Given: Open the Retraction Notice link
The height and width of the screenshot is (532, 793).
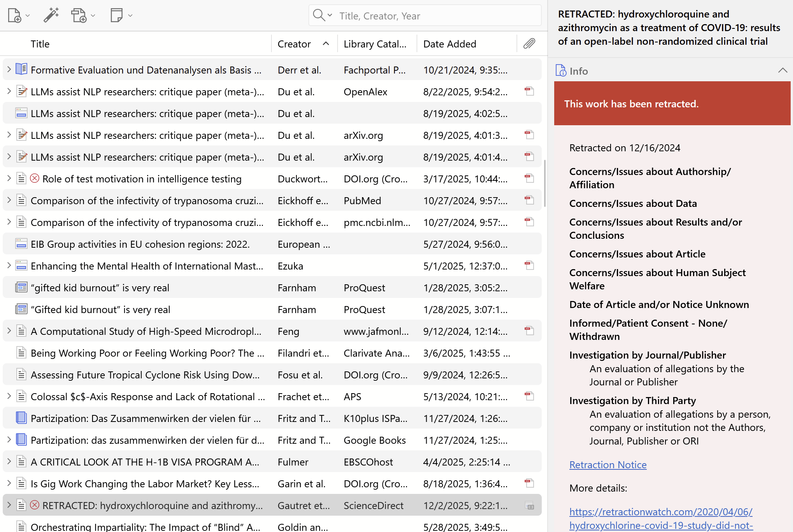Looking at the screenshot, I should pos(607,465).
